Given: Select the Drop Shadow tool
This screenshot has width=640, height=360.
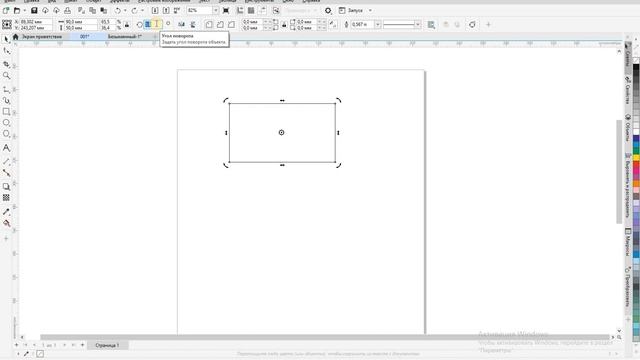Looking at the screenshot, I should [6, 187].
